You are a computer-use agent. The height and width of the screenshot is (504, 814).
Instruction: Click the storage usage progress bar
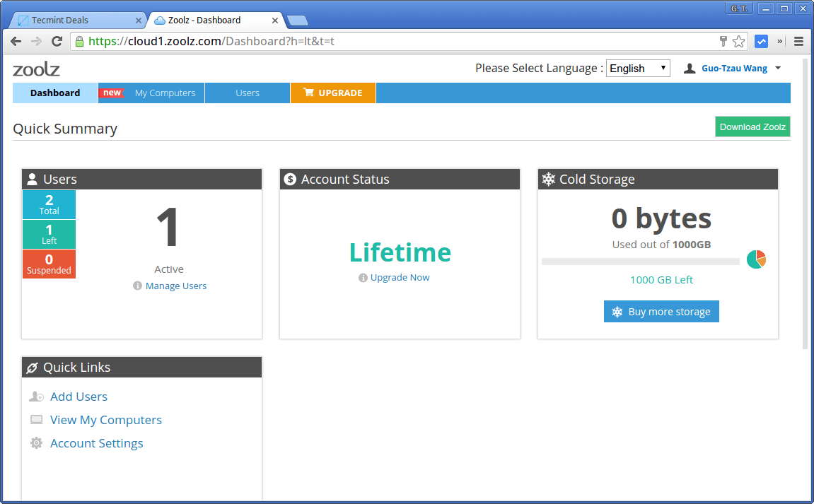click(640, 261)
